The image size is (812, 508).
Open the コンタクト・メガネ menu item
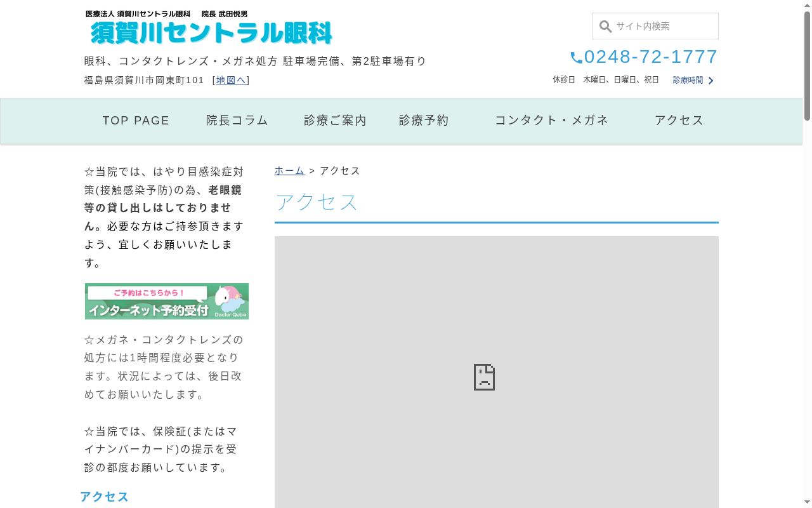(552, 121)
